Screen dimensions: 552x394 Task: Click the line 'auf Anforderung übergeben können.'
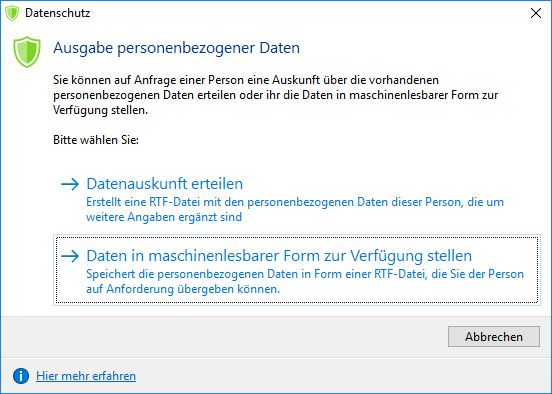click(x=183, y=289)
